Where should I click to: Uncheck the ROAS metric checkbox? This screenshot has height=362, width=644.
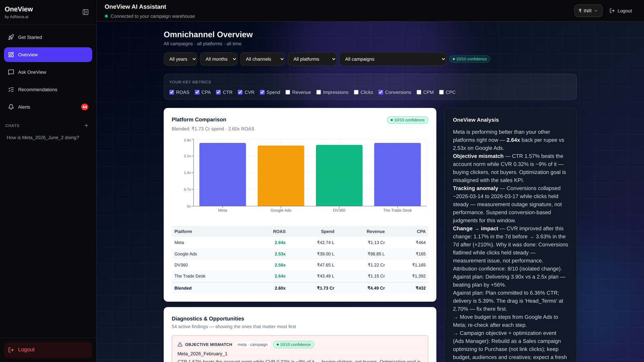point(172,92)
